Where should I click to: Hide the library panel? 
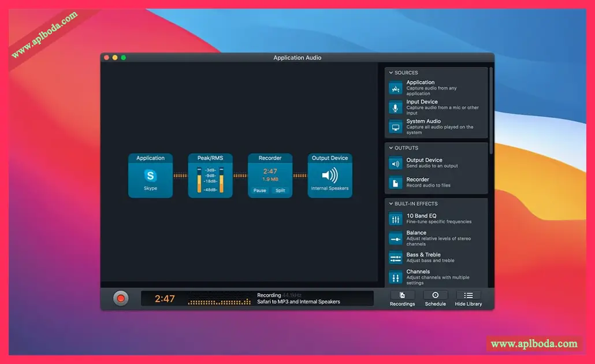coord(468,299)
